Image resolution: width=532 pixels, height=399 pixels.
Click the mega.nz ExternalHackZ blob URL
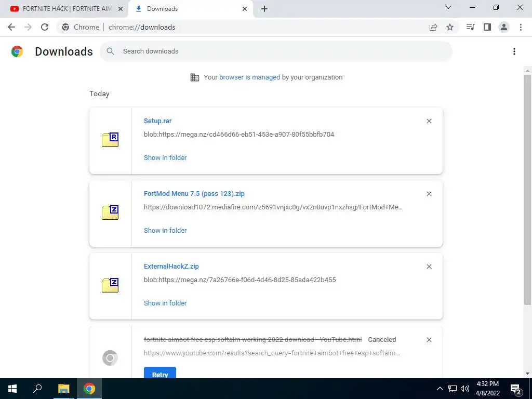[240, 280]
